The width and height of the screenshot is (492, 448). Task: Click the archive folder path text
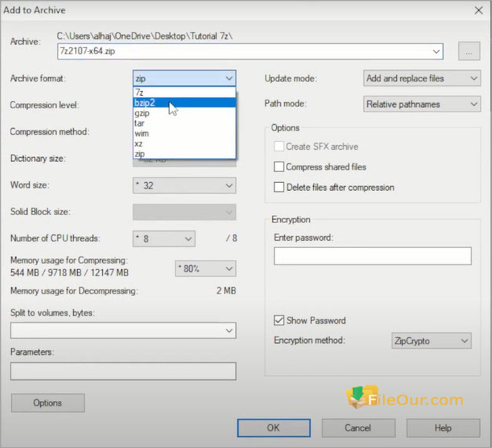(x=144, y=36)
